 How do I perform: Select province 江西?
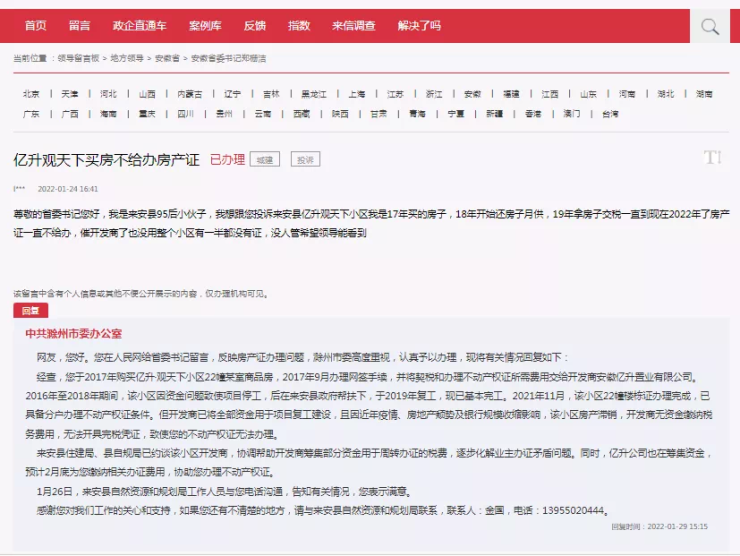(x=550, y=94)
